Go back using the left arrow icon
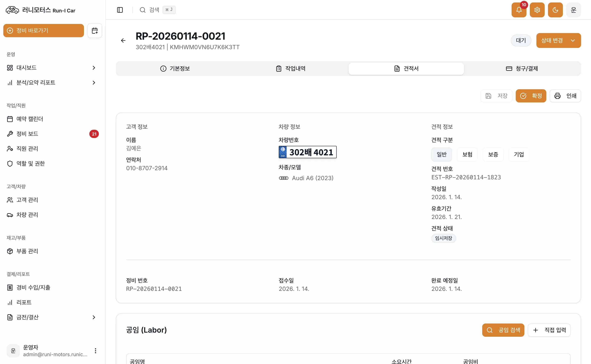The height and width of the screenshot is (364, 591). [x=123, y=40]
